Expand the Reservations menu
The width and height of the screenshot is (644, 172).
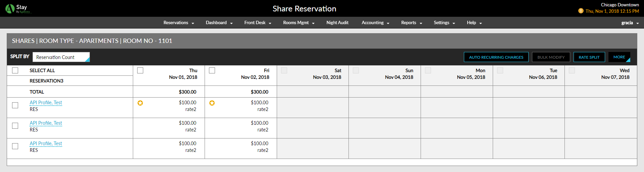coord(179,23)
